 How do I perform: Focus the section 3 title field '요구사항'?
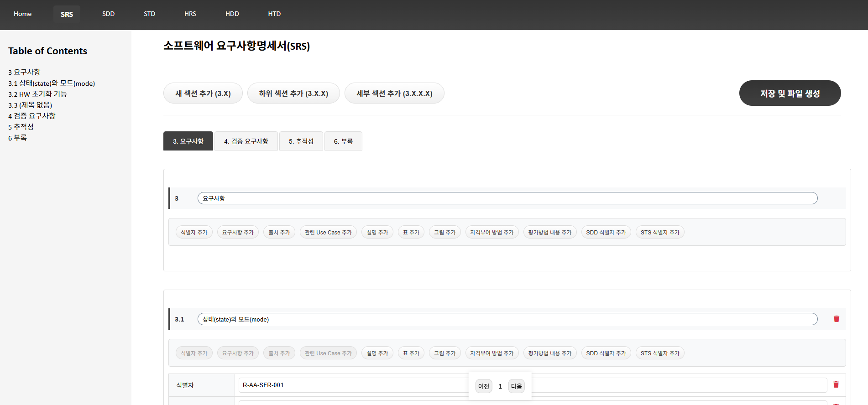point(507,198)
